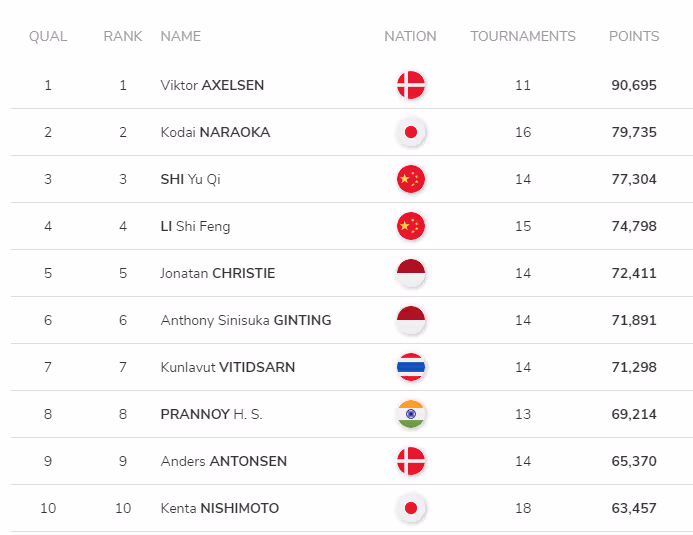Click China flag beside Li Shi Feng

(411, 226)
